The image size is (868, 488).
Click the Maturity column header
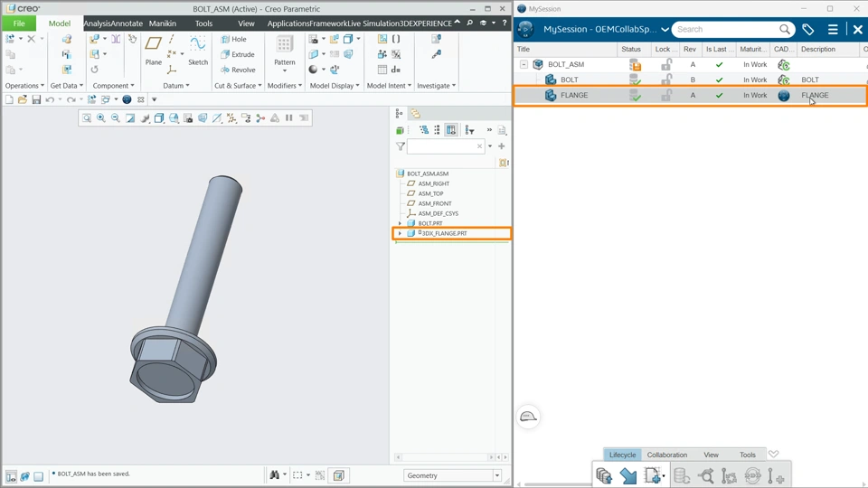[753, 49]
